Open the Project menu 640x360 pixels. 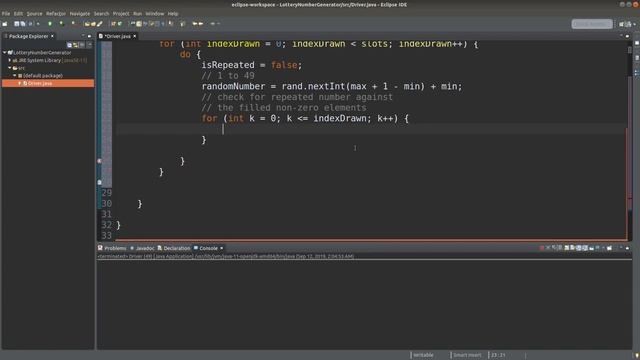click(121, 13)
